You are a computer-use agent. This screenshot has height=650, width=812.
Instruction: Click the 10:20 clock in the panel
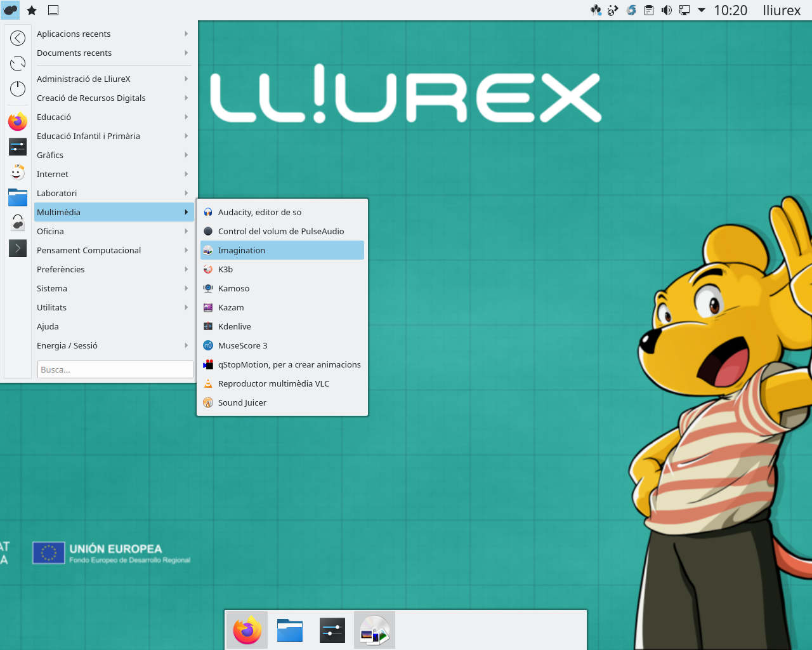pyautogui.click(x=730, y=10)
